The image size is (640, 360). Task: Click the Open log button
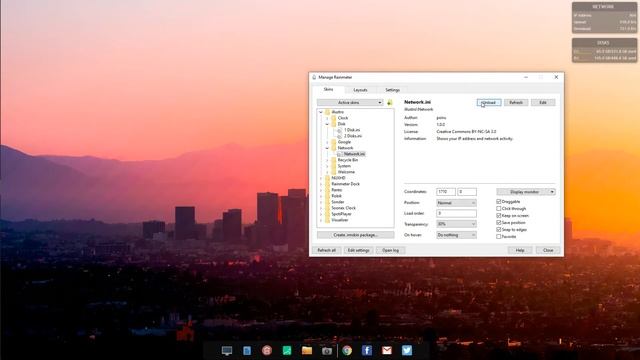pos(391,250)
